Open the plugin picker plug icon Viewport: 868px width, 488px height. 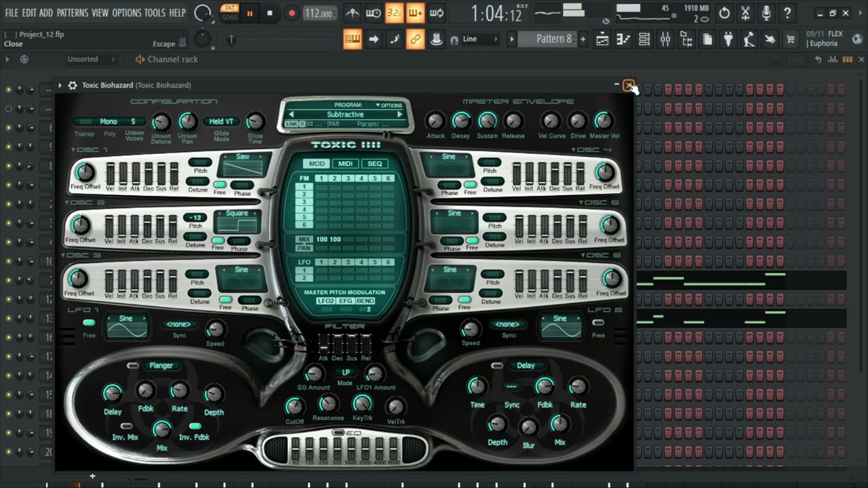(x=728, y=39)
